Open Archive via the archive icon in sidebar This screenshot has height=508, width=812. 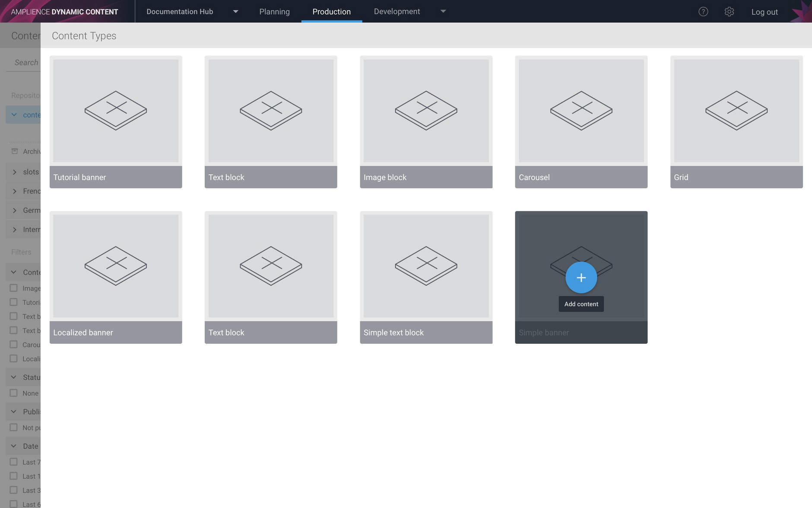[x=14, y=151]
